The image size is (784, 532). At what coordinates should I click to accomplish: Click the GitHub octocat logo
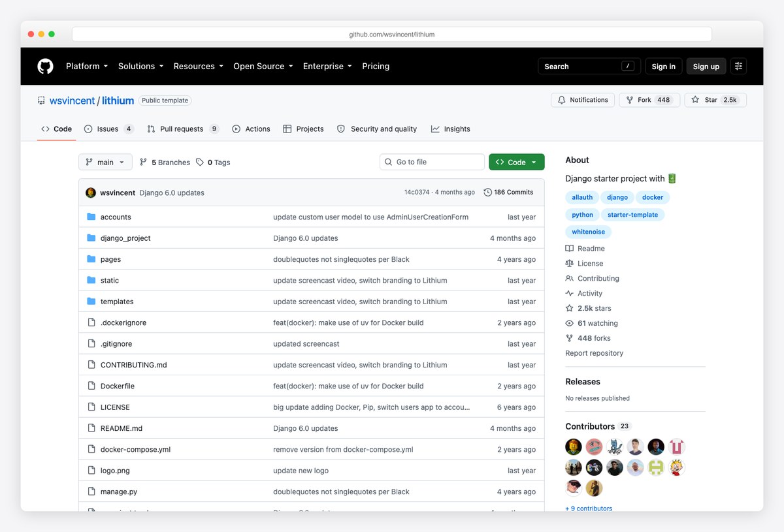(45, 66)
